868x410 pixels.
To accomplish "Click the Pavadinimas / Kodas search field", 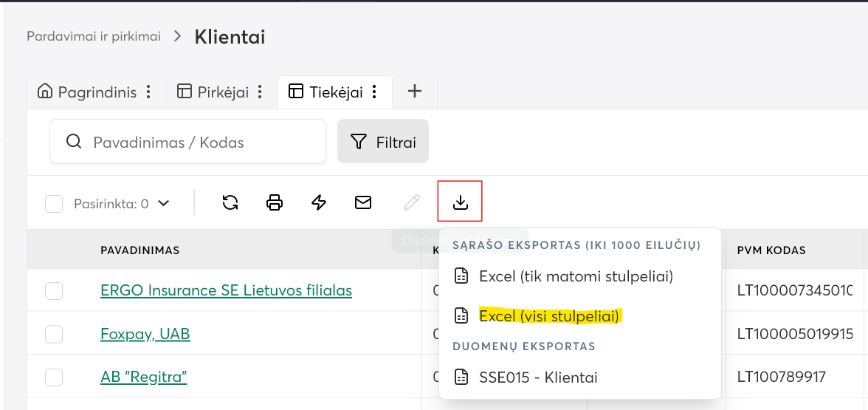I will point(187,141).
